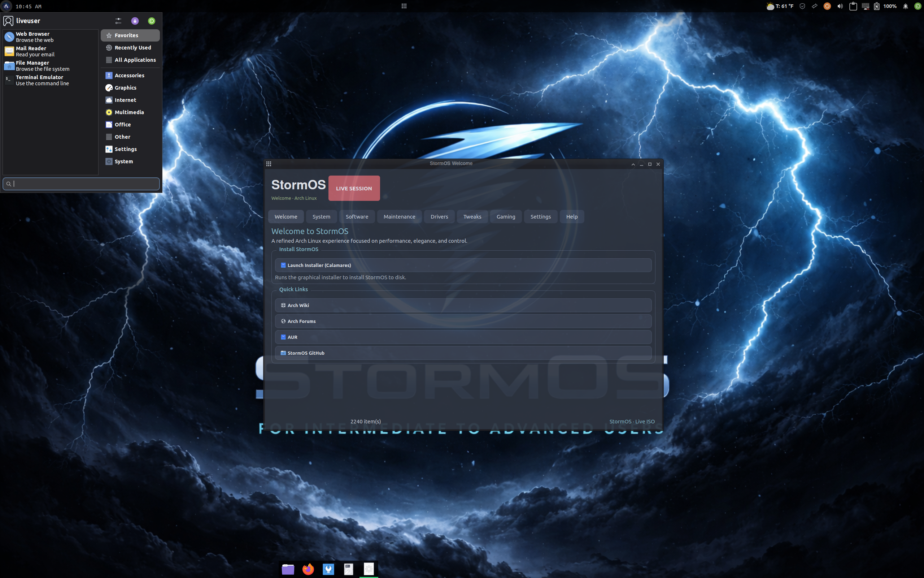The image size is (924, 578).
Task: Switch to the Gaming tab
Action: 506,216
